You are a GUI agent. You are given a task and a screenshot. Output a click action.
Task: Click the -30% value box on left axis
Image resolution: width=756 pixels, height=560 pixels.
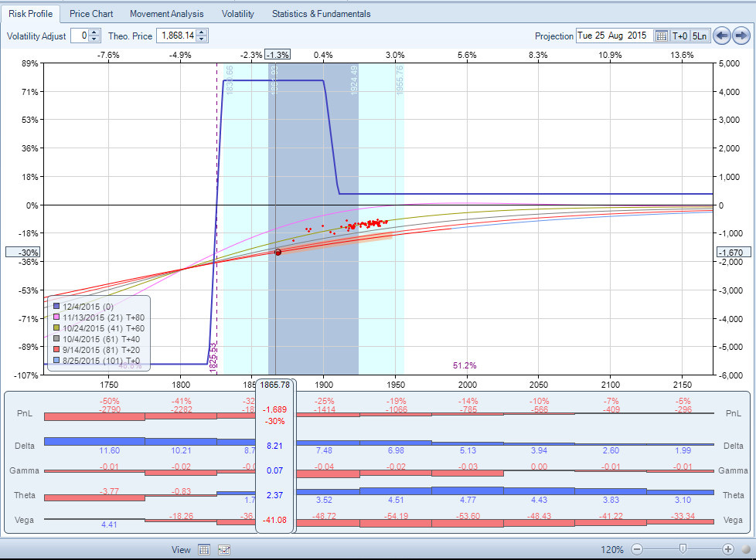(x=22, y=252)
